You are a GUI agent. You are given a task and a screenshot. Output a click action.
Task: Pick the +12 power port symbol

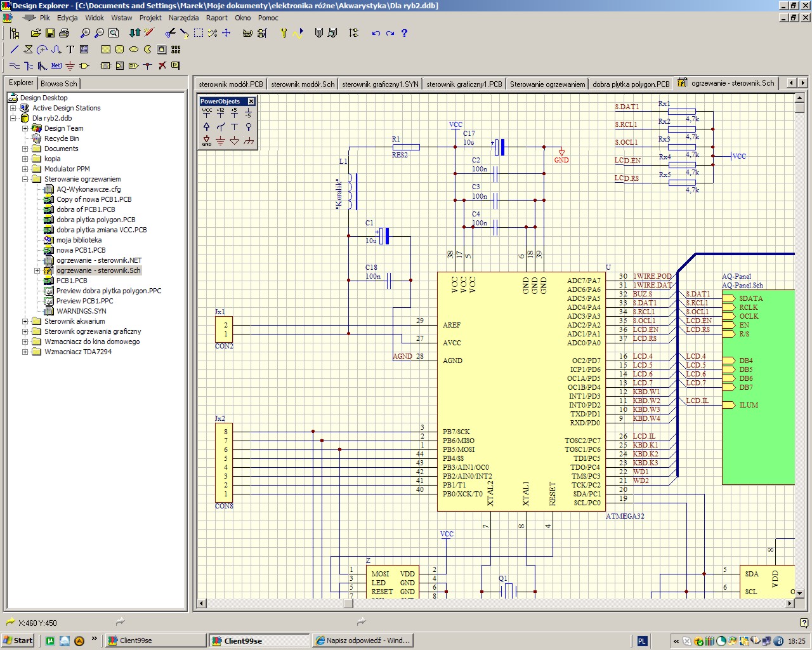(220, 113)
